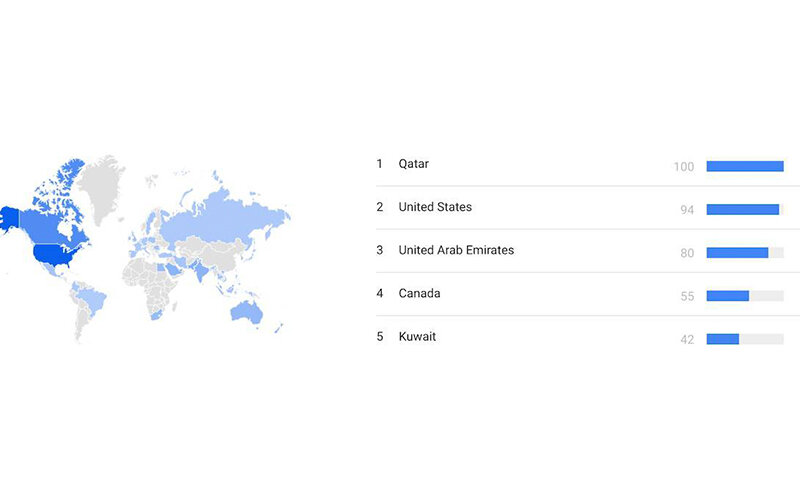The image size is (800, 500).
Task: Click Canada's interest bar
Action: tap(745, 295)
